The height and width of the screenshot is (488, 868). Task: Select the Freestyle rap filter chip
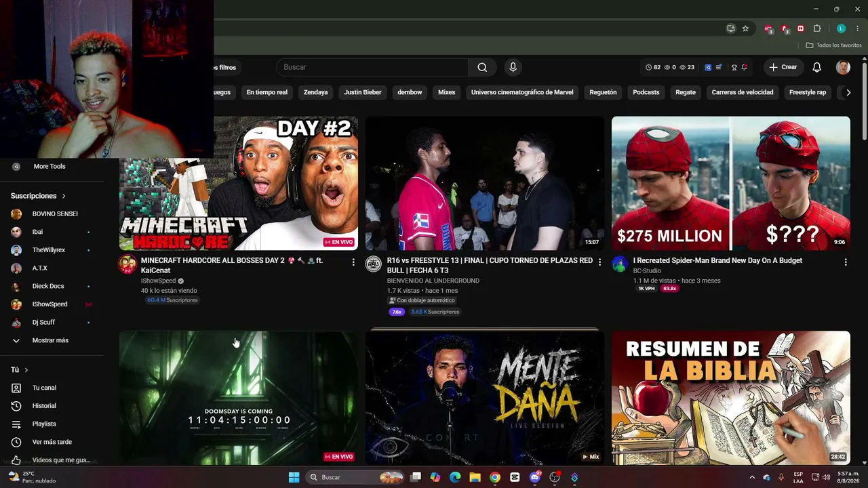(808, 92)
